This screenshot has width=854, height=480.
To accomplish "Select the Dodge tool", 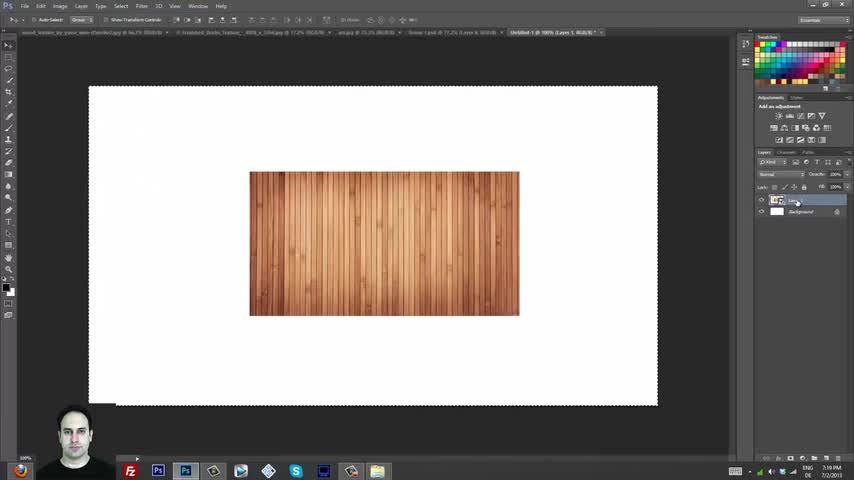I will click(8, 198).
